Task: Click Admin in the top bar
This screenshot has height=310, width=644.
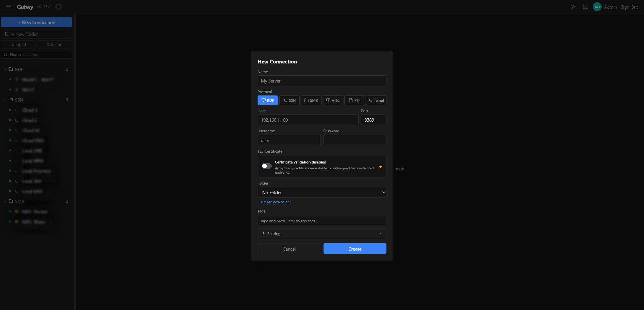Action: (x=611, y=7)
